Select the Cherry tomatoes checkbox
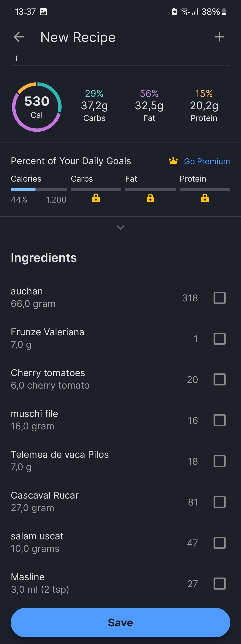This screenshot has width=241, height=644. click(220, 379)
